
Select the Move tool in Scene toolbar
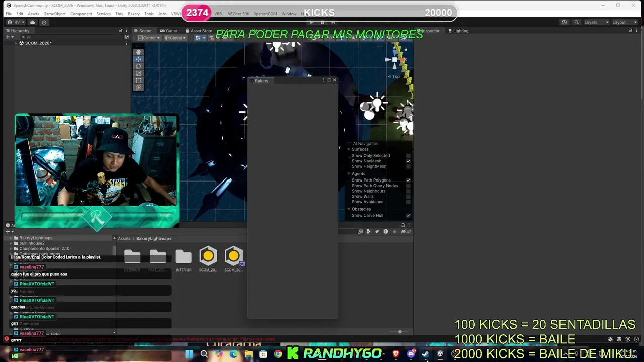tap(138, 59)
